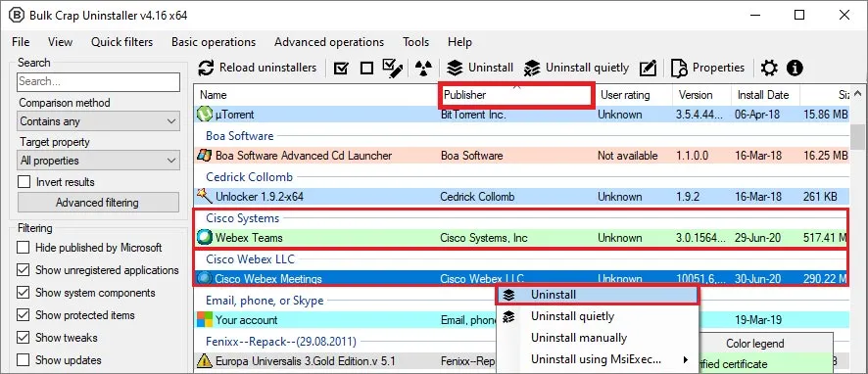
Task: Click the µTorrent app icon
Action: (x=205, y=115)
